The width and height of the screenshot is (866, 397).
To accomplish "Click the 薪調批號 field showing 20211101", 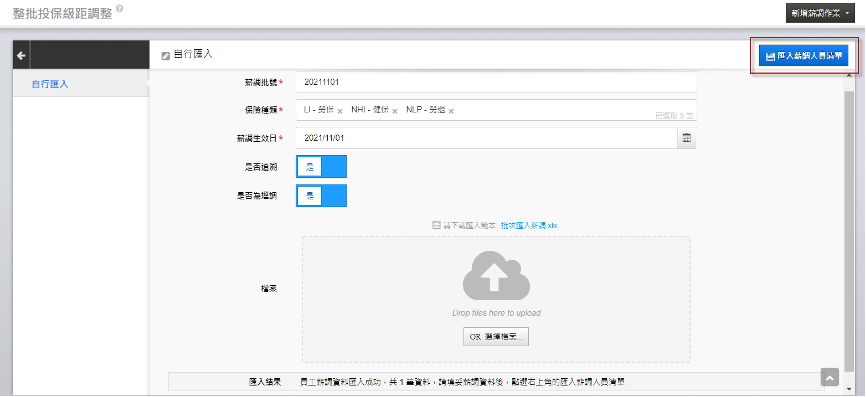I will tap(496, 82).
